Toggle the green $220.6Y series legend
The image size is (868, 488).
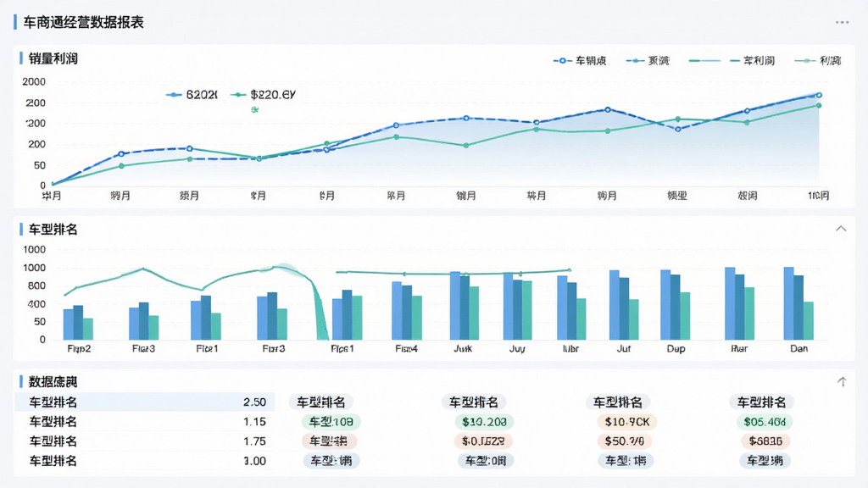coord(264,95)
